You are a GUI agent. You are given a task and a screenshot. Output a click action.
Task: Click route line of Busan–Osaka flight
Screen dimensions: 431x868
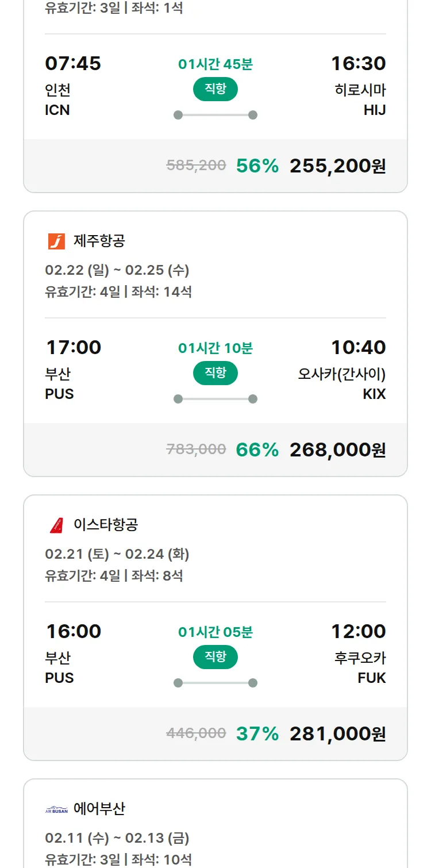pos(215,399)
